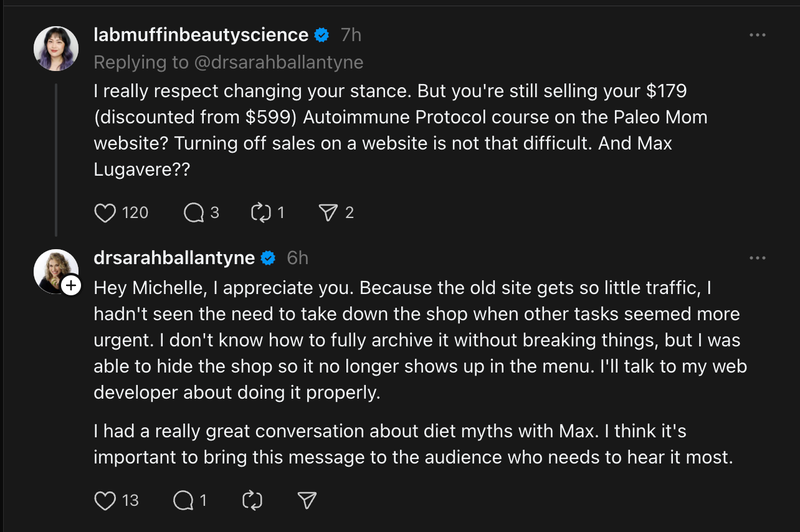800x532 pixels.
Task: Click drsarahballantyne's blue verified checkmark
Action: pos(269,258)
